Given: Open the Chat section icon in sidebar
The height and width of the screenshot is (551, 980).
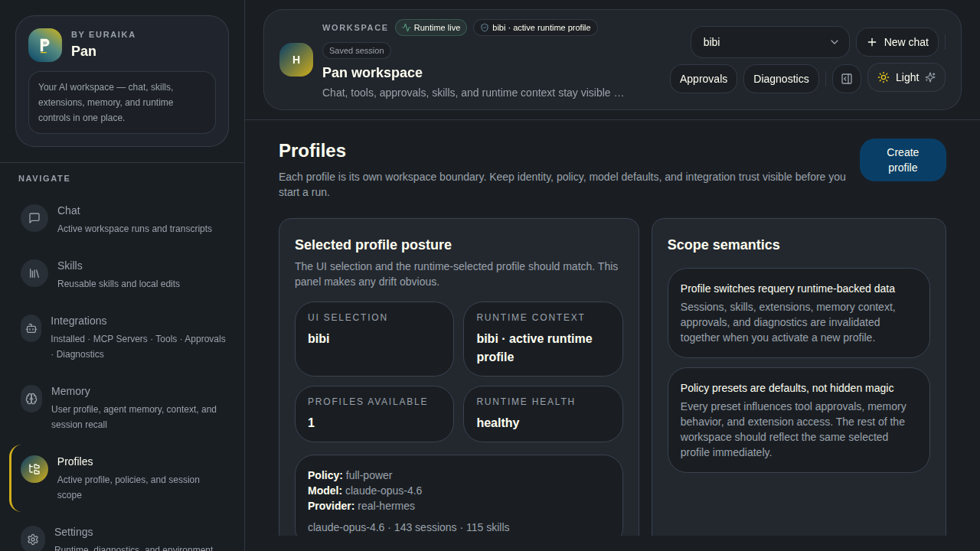Looking at the screenshot, I should pyautogui.click(x=34, y=218).
